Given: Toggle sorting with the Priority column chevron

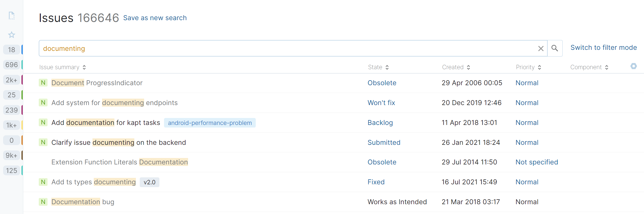Looking at the screenshot, I should point(539,67).
